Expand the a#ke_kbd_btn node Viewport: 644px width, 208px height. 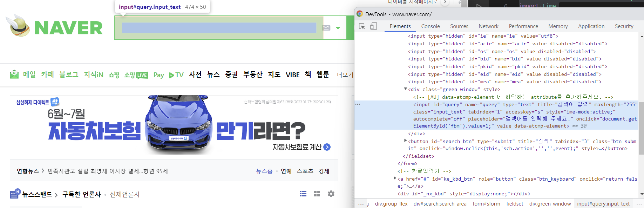pos(395,178)
